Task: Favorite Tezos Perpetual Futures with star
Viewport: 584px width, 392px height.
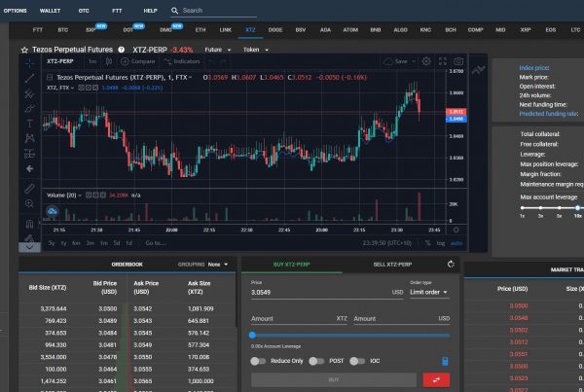Action: (24, 50)
